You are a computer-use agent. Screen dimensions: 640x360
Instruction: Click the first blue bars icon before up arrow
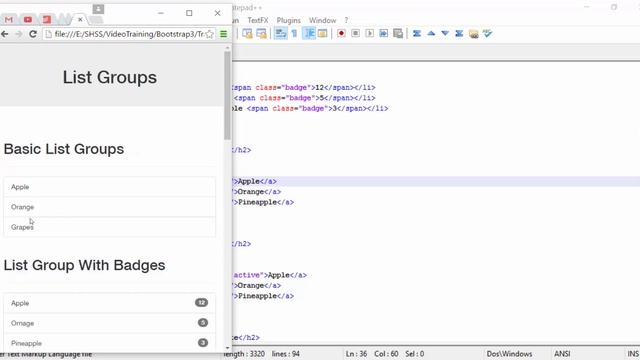(417, 33)
